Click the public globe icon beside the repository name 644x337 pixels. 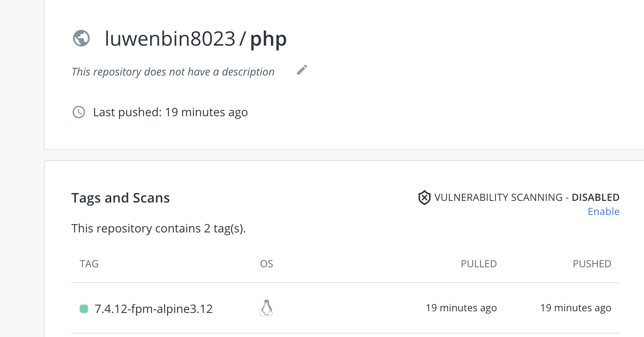[x=81, y=39]
